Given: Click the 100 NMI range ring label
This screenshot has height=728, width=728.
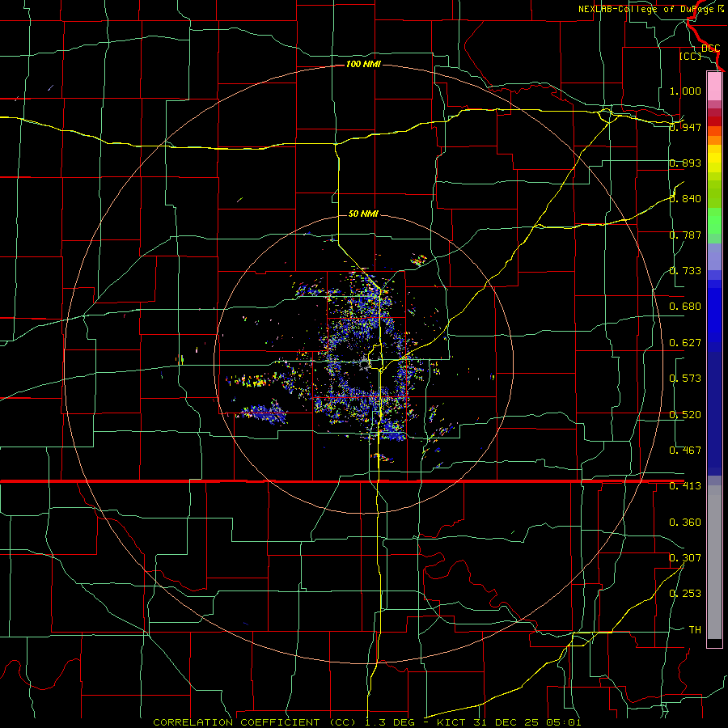Looking at the screenshot, I should pyautogui.click(x=363, y=64).
